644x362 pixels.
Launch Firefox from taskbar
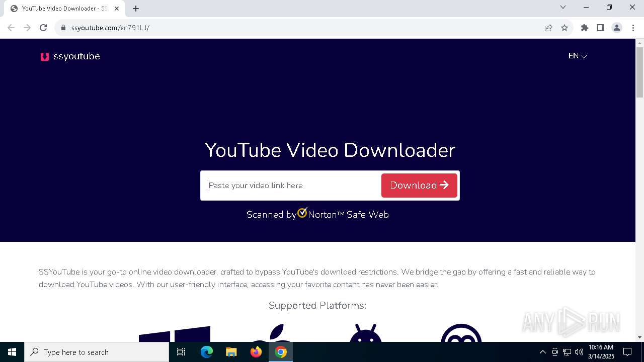pyautogui.click(x=256, y=352)
